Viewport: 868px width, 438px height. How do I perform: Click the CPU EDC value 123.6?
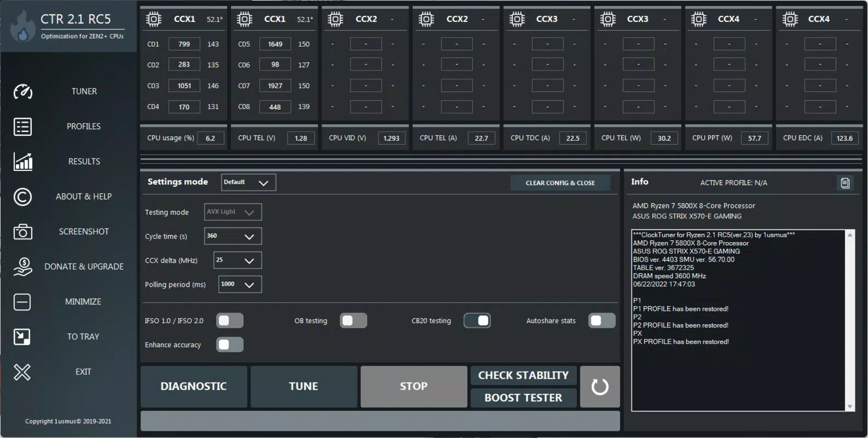click(844, 138)
